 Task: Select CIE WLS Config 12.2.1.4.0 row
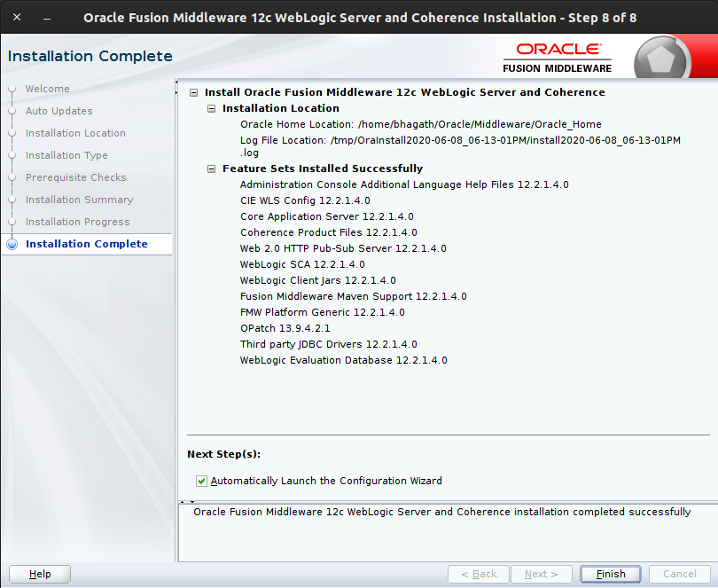click(306, 200)
